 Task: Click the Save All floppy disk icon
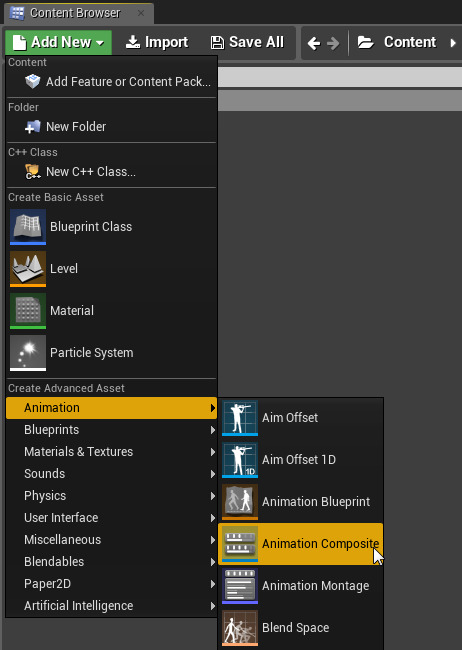click(217, 42)
